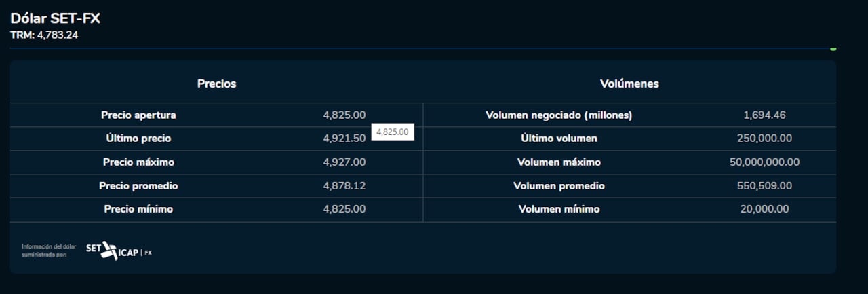Click the Dólar SET-FX title
This screenshot has height=294, width=868.
[55, 18]
